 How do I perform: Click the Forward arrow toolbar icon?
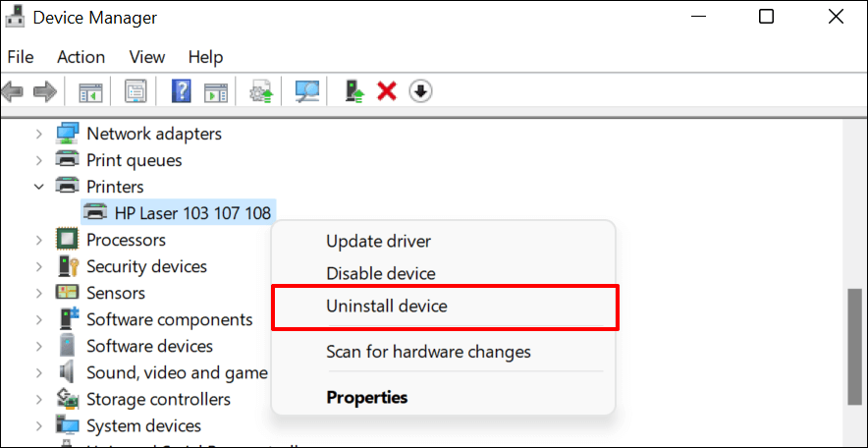click(x=44, y=92)
